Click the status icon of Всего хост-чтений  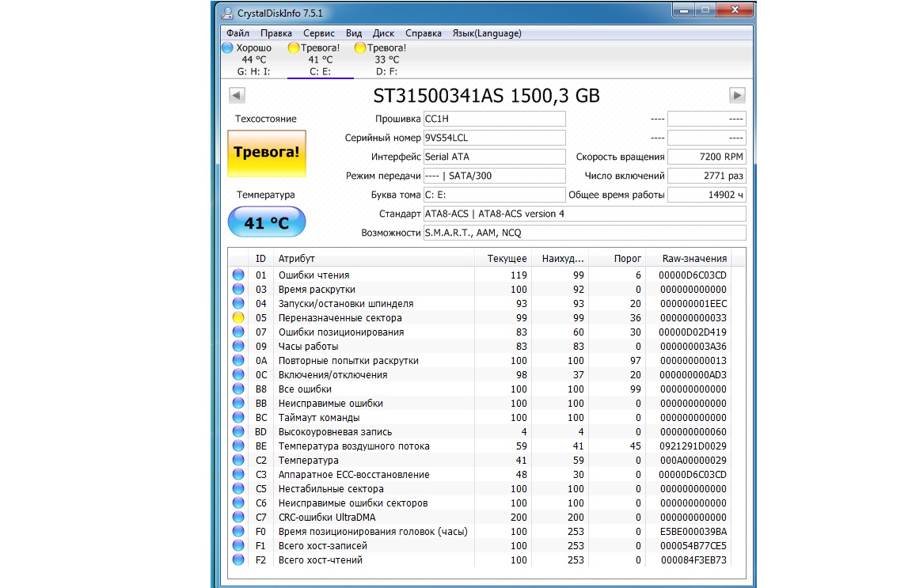coord(238,560)
